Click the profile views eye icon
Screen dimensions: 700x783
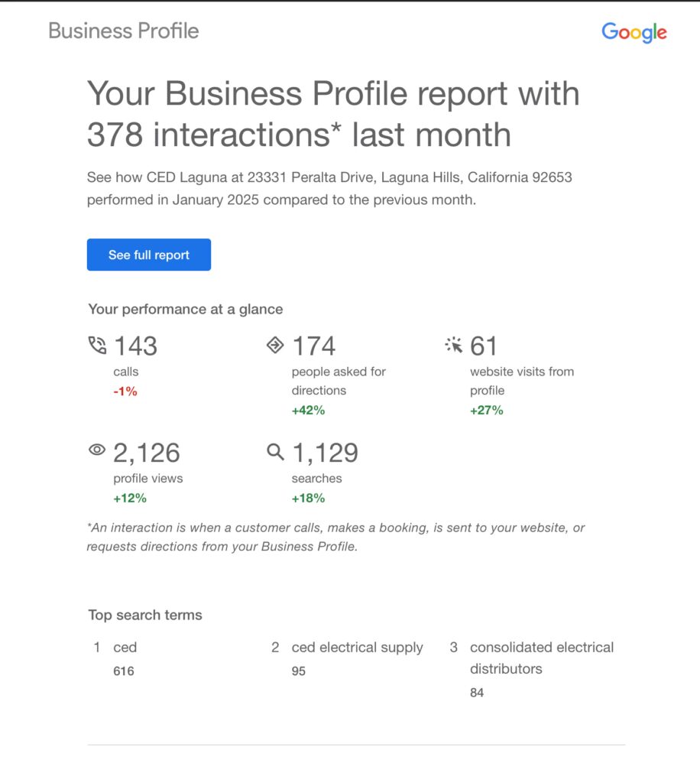(97, 450)
